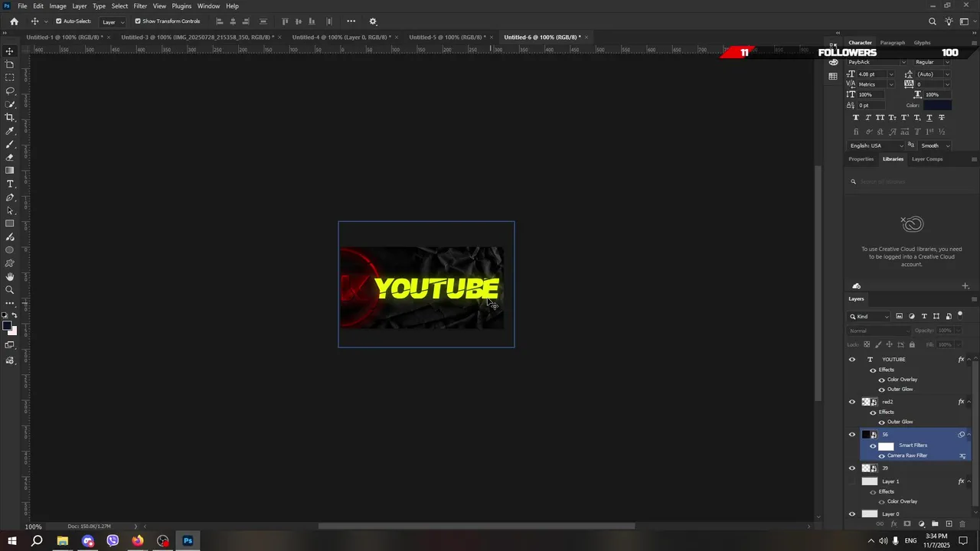Select the Rectangular Marquee tool

[10, 77]
